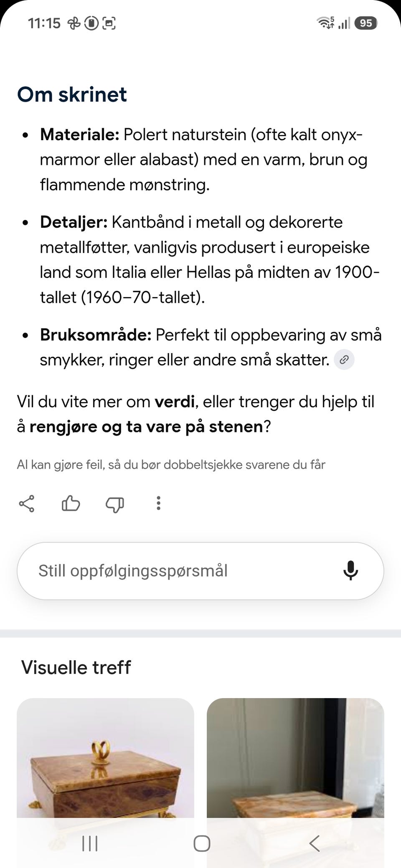Tap the 'Visuelle treff' heading
This screenshot has width=401, height=868.
tap(76, 667)
